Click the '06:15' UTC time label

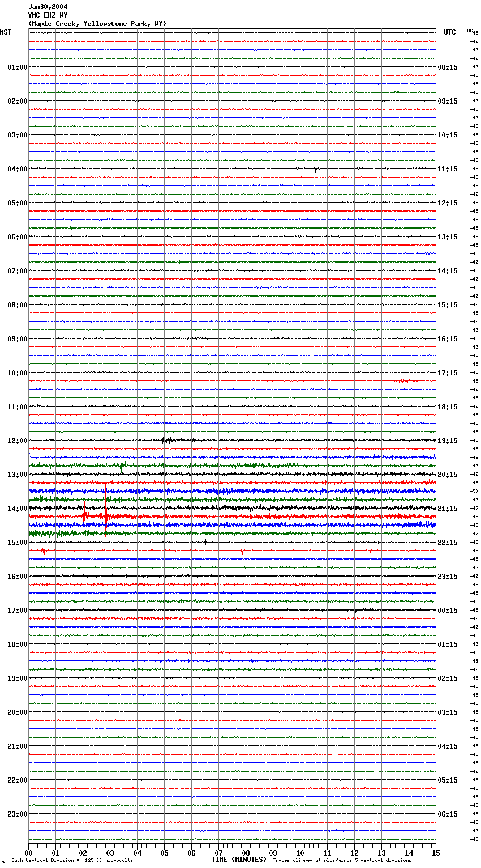(448, 814)
